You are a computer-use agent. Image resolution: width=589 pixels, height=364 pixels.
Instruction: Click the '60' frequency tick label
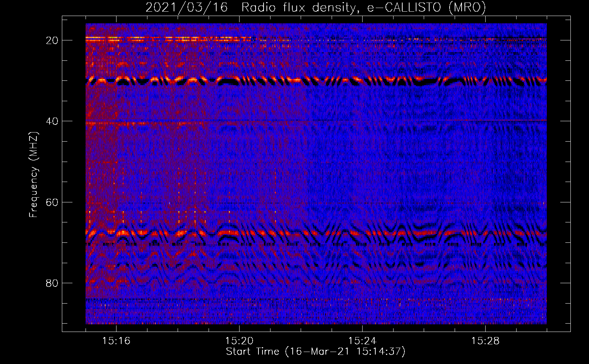coord(52,202)
